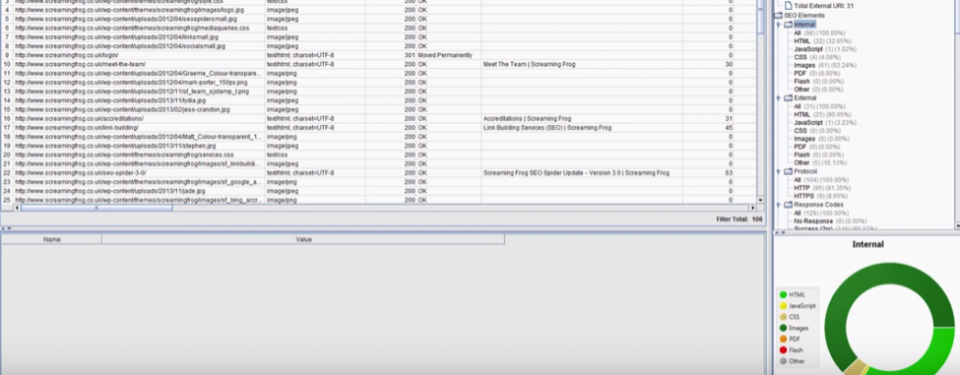Click the green HTML legend dot

click(783, 295)
